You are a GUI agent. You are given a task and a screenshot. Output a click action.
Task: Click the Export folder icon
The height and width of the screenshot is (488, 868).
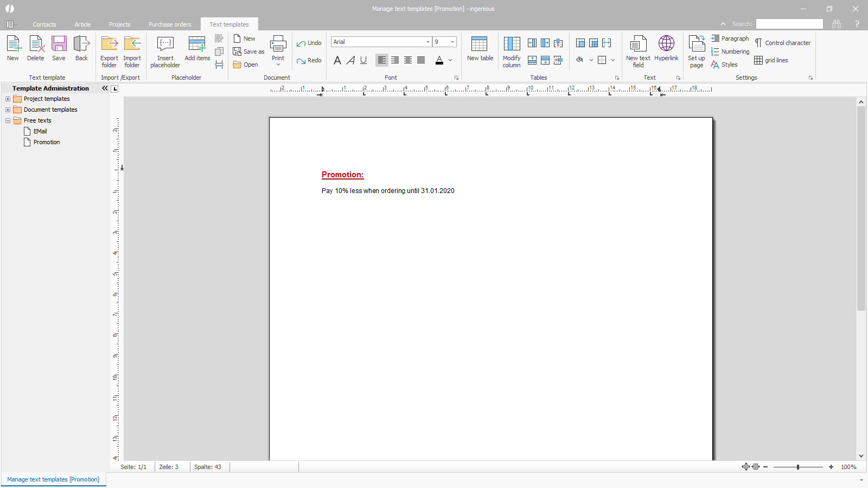pos(109,44)
